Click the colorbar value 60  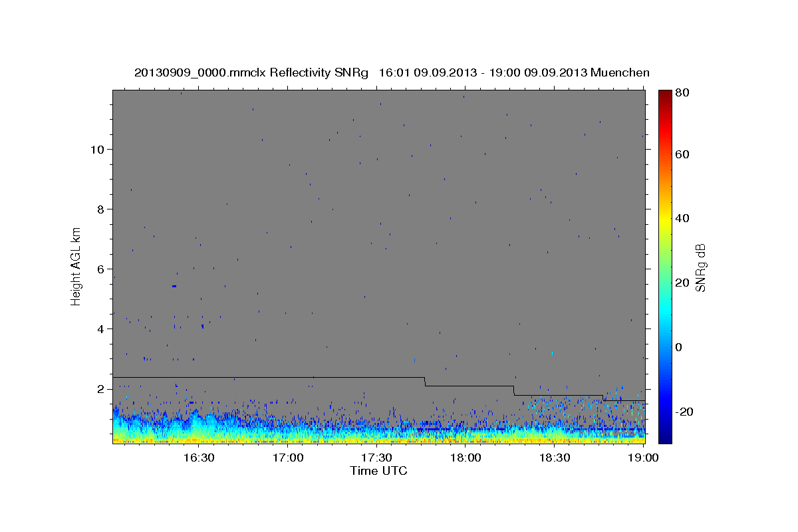pyautogui.click(x=683, y=154)
